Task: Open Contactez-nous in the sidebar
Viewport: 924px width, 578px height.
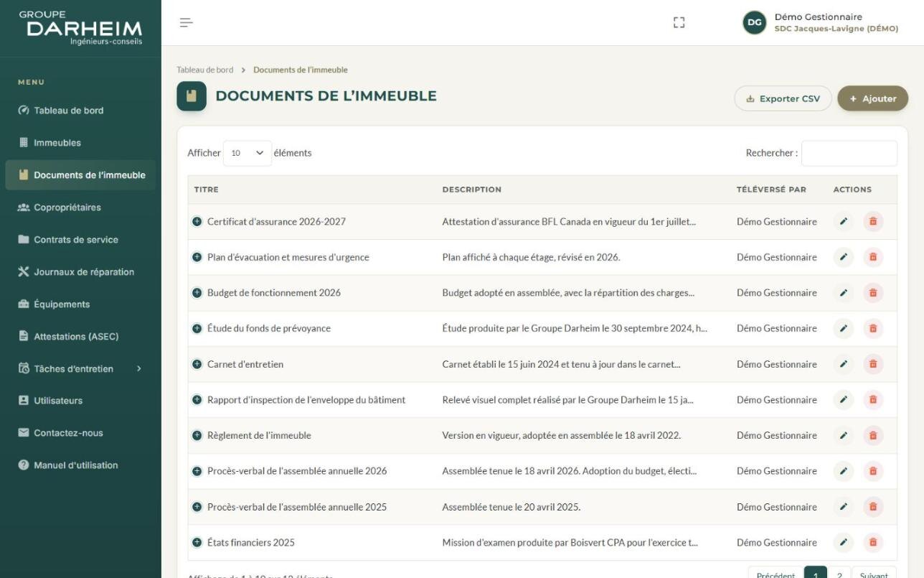Action: coord(80,433)
